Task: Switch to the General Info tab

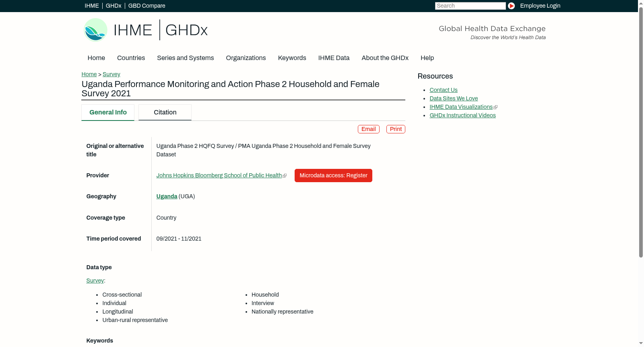Action: (108, 112)
